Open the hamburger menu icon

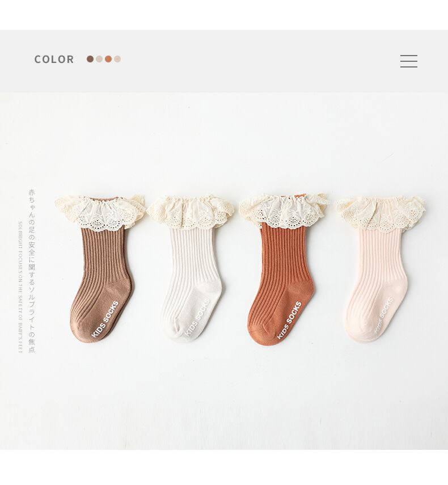coord(409,61)
